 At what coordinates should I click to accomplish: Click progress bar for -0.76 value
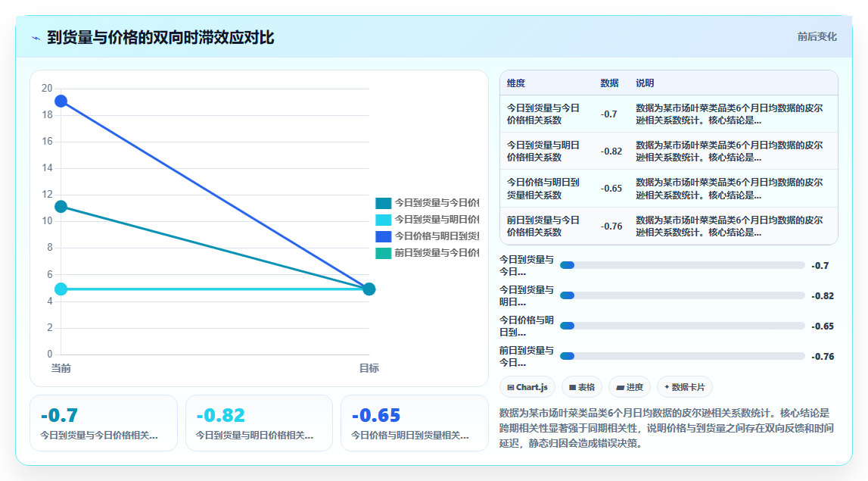(682, 356)
